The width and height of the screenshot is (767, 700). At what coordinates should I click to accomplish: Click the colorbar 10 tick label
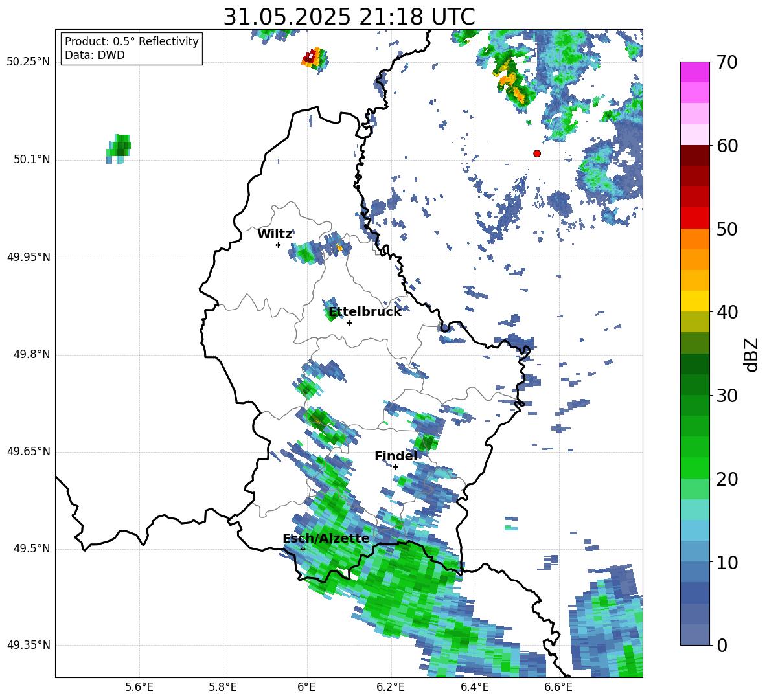click(727, 562)
